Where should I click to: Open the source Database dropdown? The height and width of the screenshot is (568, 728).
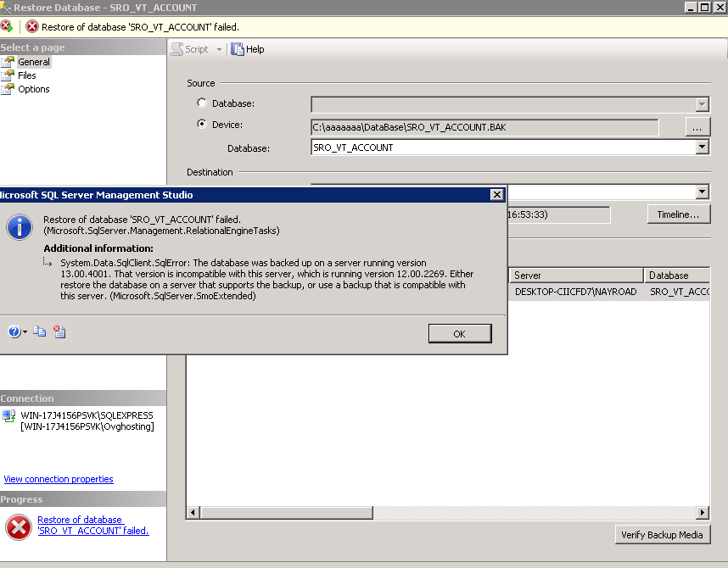pos(702,104)
